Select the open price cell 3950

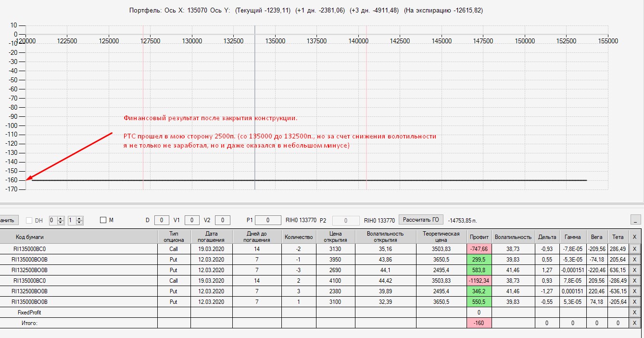[335, 259]
